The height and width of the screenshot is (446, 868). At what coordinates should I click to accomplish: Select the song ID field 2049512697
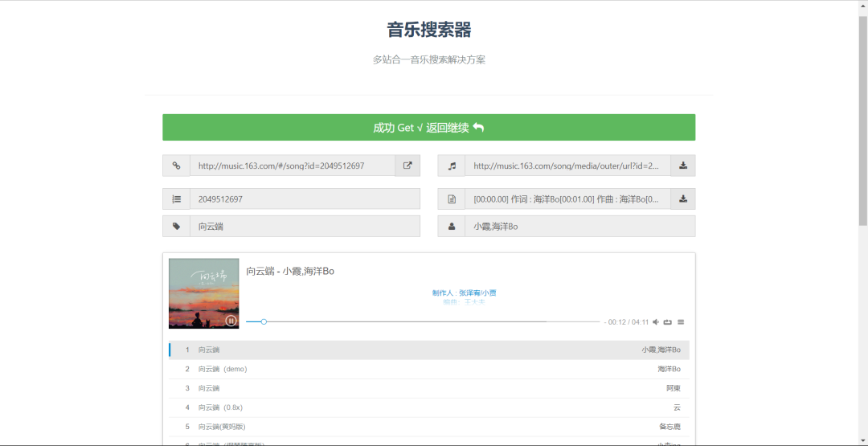305,198
